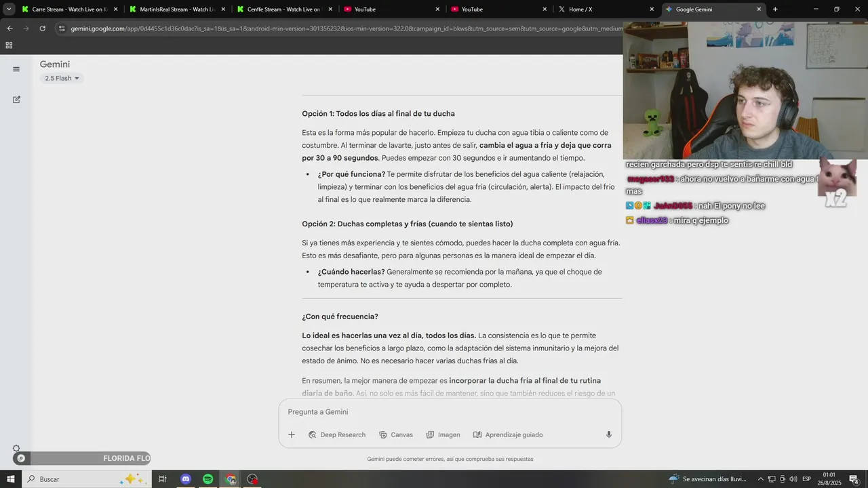Screen dimensions: 868x488
Task: Switch to the first YouTube tab
Action: point(392,9)
